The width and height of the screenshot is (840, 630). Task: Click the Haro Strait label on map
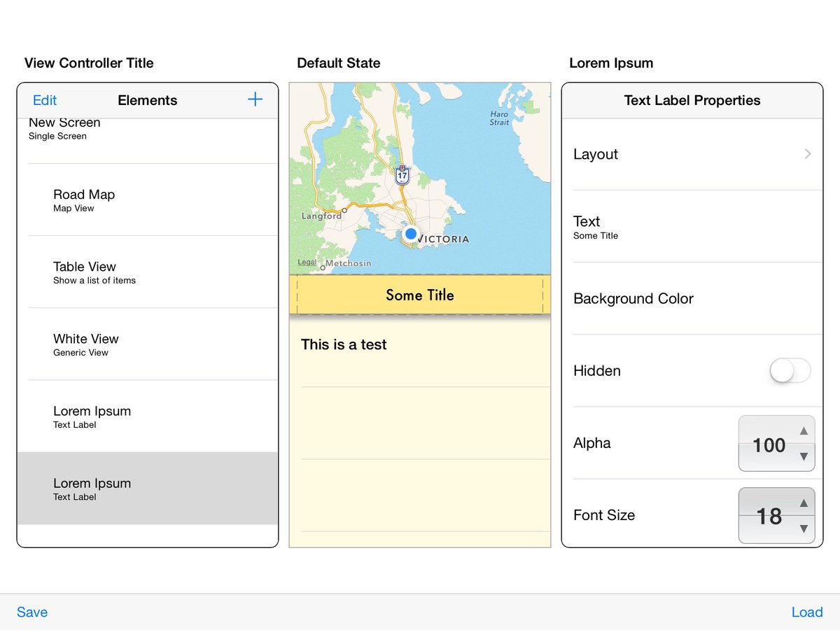click(x=499, y=118)
